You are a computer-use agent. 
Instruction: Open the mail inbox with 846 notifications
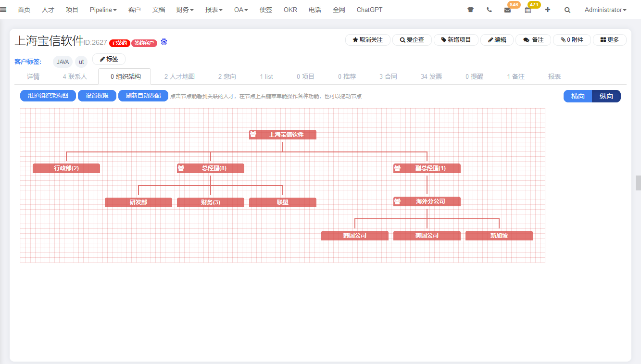coord(508,9)
